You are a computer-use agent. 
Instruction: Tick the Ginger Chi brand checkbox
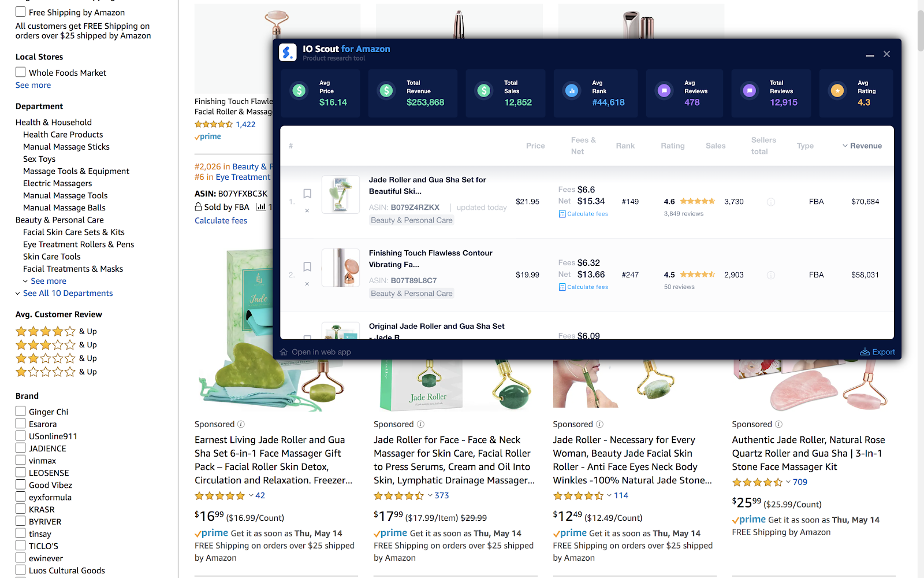click(21, 412)
